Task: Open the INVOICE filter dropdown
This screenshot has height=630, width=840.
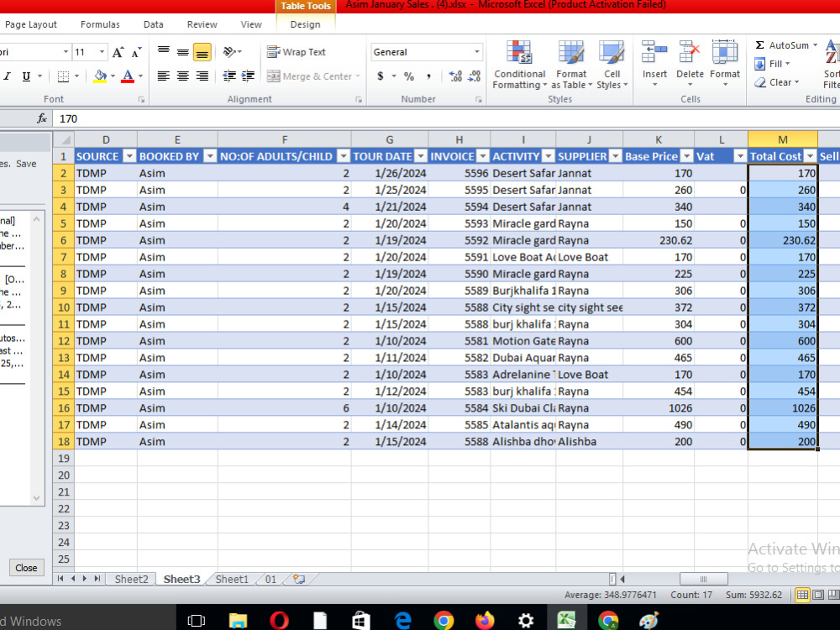Action: [x=483, y=156]
